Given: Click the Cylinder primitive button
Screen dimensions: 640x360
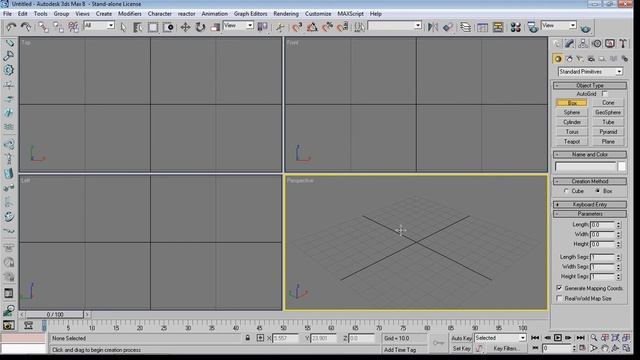Looking at the screenshot, I should tap(572, 122).
